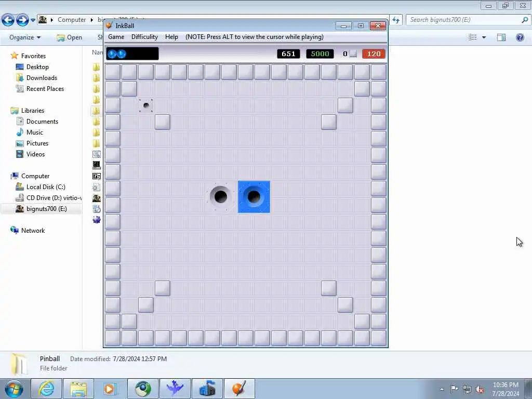The image size is (532, 399).
Task: Open Windows Explorer from taskbar
Action: (x=78, y=389)
